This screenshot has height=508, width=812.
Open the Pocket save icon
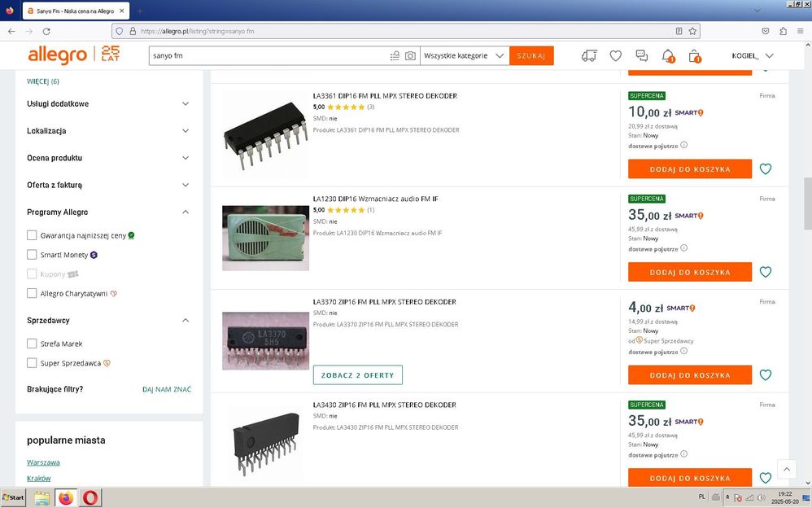point(766,31)
